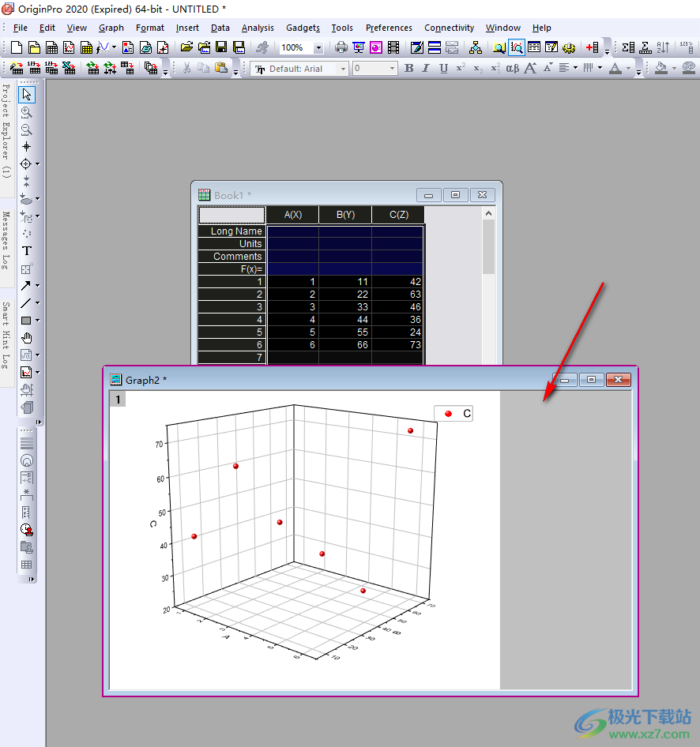Expand the Default: Arial font dropdown

[343, 69]
